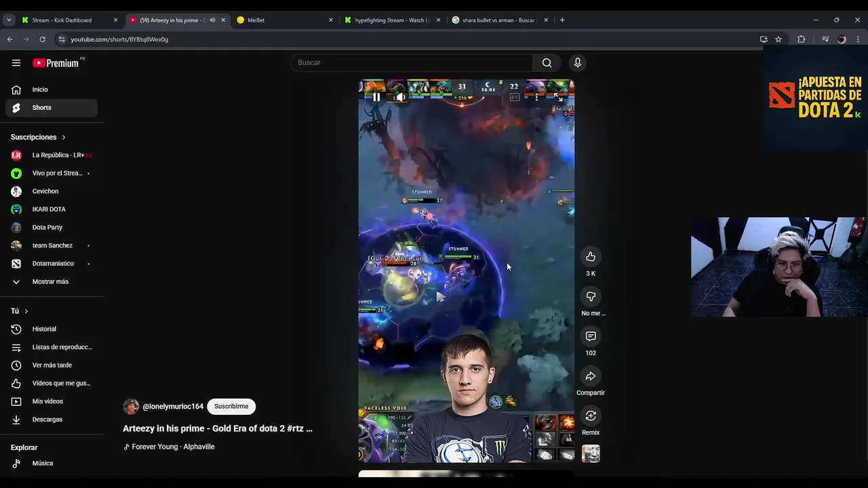Like the Short with the thumbs up
This screenshot has width=868, height=488.
tap(591, 256)
